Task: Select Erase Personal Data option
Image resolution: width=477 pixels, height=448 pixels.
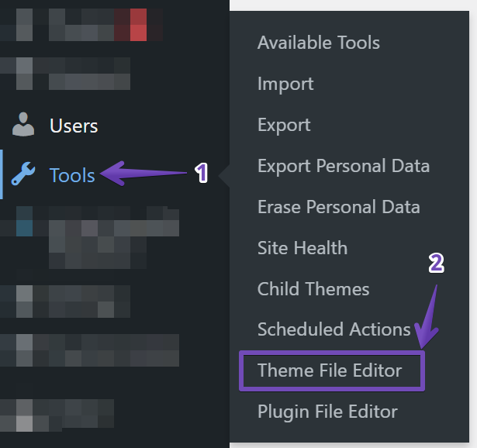Action: click(x=339, y=207)
